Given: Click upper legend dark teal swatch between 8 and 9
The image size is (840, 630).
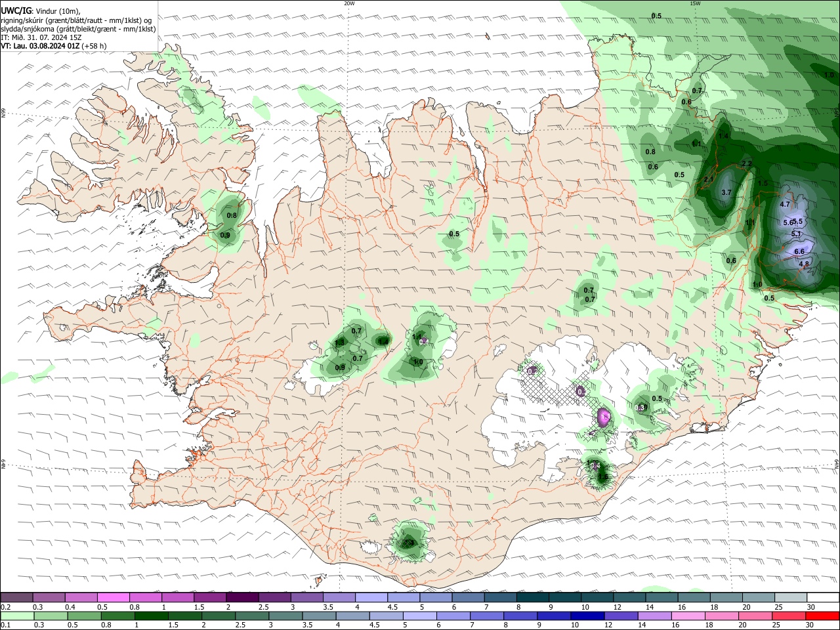Looking at the screenshot, I should click(x=532, y=597).
